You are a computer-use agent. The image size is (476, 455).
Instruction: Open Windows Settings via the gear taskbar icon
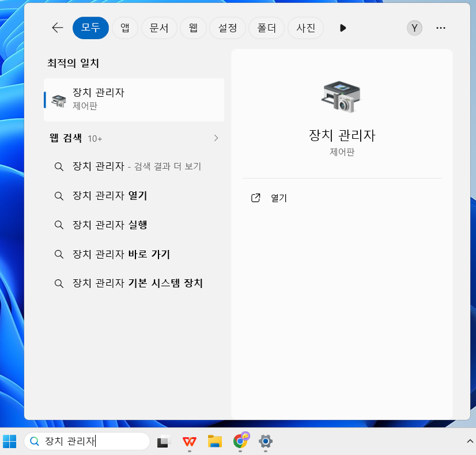(266, 441)
